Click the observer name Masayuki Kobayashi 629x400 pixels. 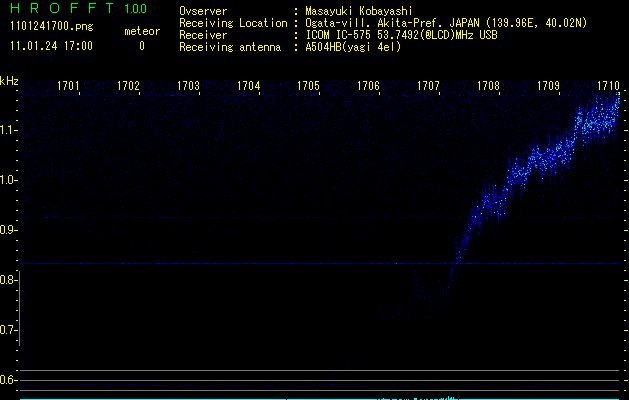359,11
